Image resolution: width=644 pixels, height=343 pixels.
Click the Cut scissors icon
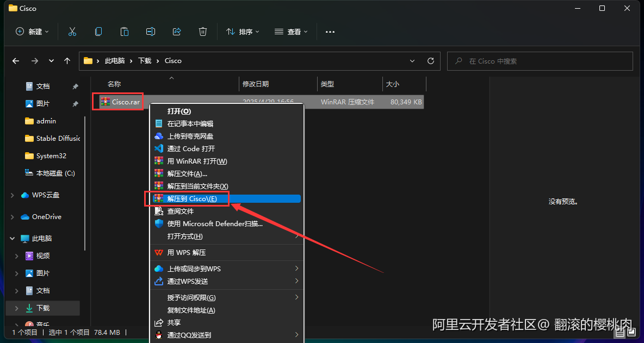click(72, 32)
